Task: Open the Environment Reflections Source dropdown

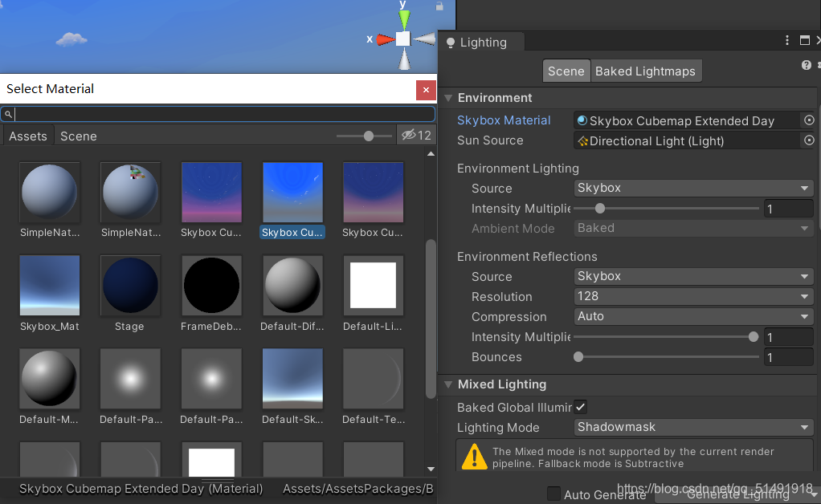Action: pyautogui.click(x=692, y=275)
